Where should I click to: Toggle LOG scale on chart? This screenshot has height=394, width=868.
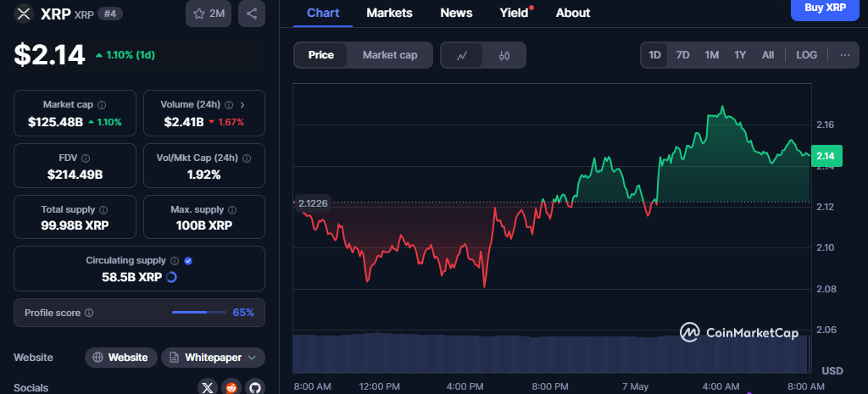(807, 55)
